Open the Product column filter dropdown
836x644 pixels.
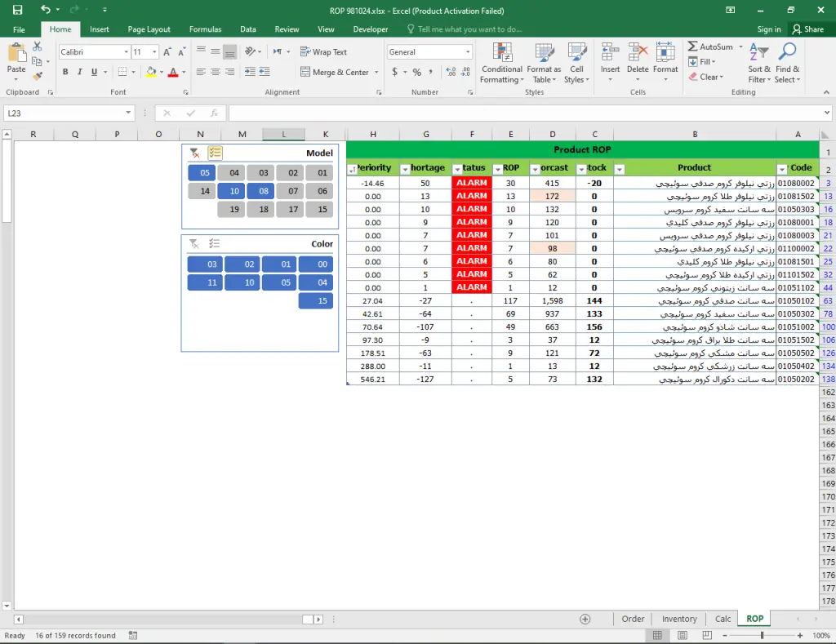(782, 169)
